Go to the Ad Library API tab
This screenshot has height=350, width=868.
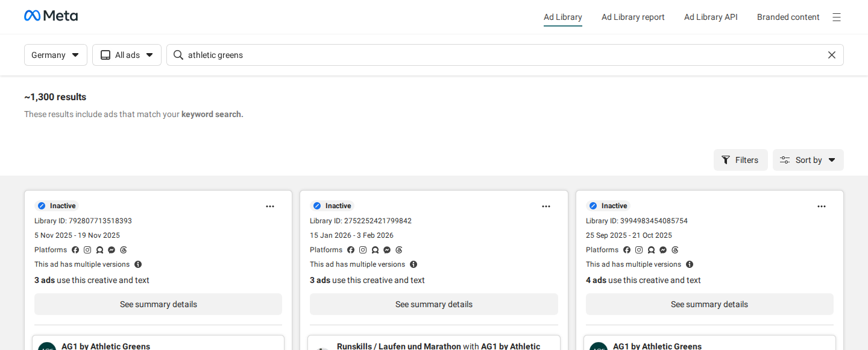click(x=711, y=17)
